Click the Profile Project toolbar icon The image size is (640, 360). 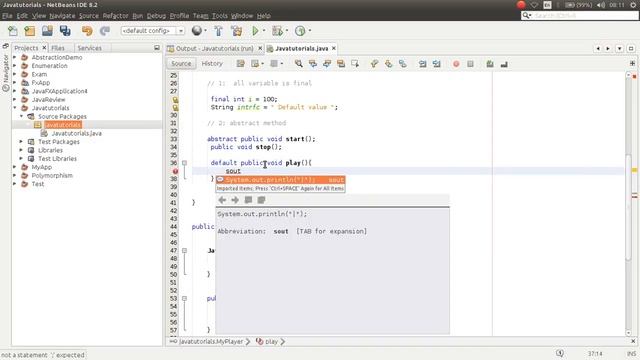pos(300,31)
